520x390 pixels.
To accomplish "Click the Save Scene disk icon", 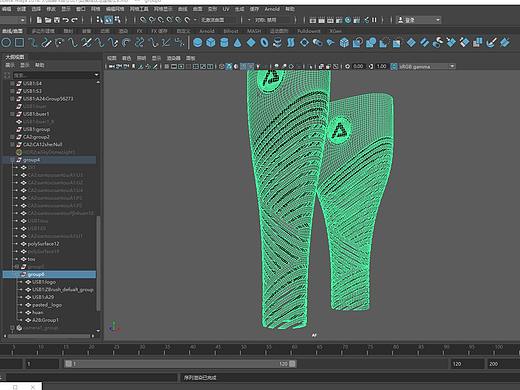I will (57, 20).
